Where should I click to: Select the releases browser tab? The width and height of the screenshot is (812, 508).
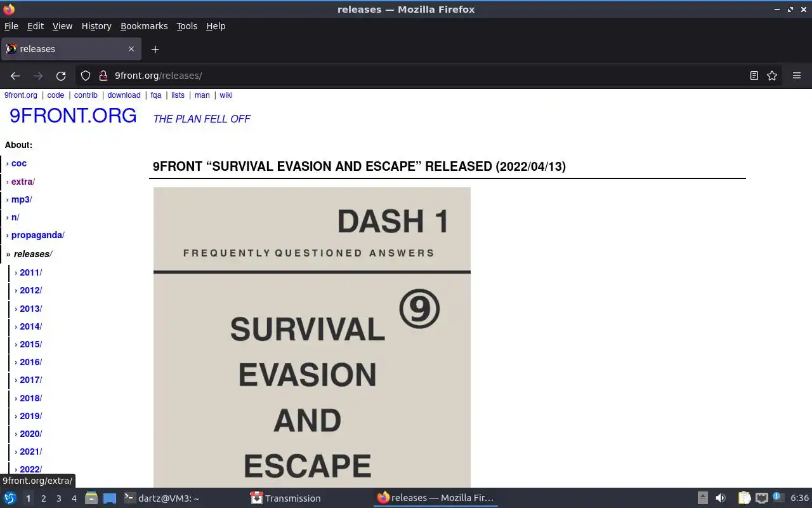(x=70, y=49)
